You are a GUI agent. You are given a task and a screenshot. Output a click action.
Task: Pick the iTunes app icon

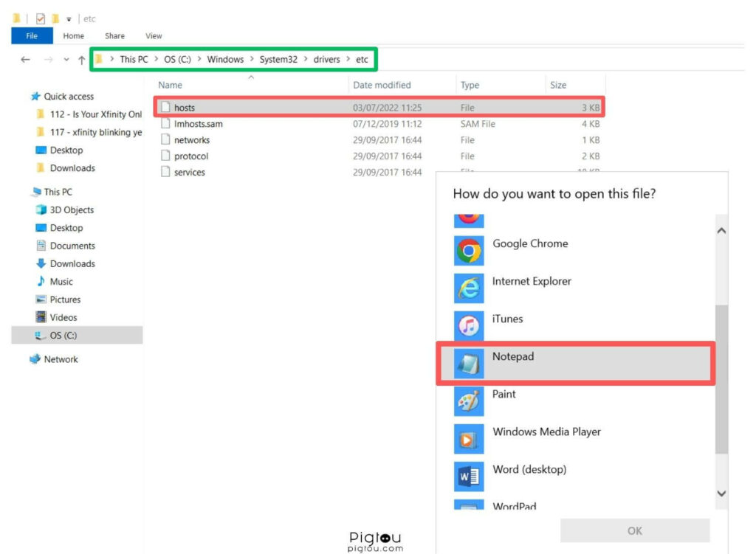coord(469,326)
